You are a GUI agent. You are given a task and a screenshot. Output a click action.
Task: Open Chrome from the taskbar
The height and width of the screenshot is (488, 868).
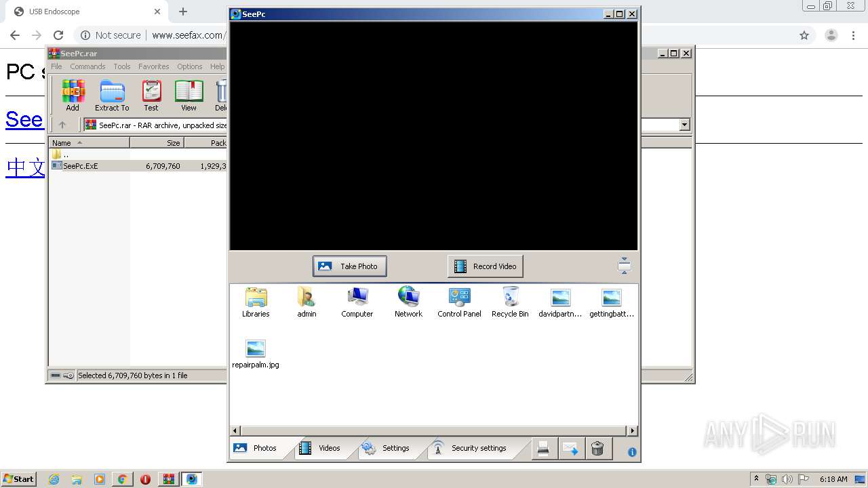(x=122, y=479)
